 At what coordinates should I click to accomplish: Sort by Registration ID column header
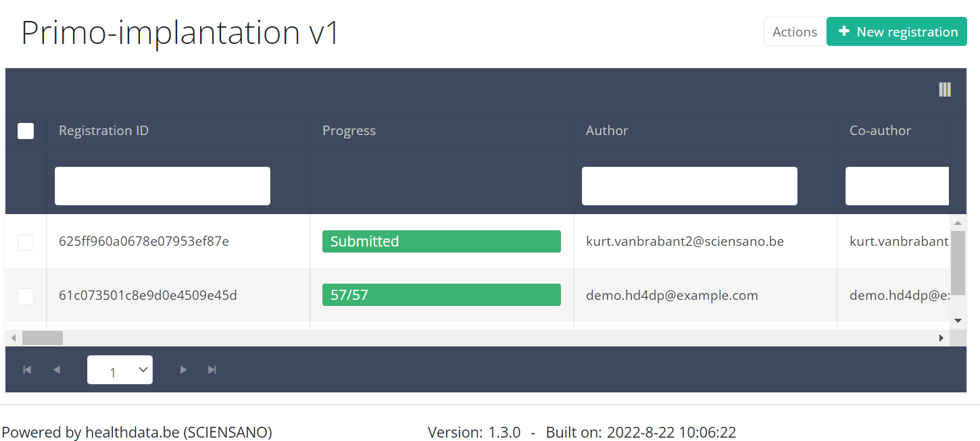(104, 131)
